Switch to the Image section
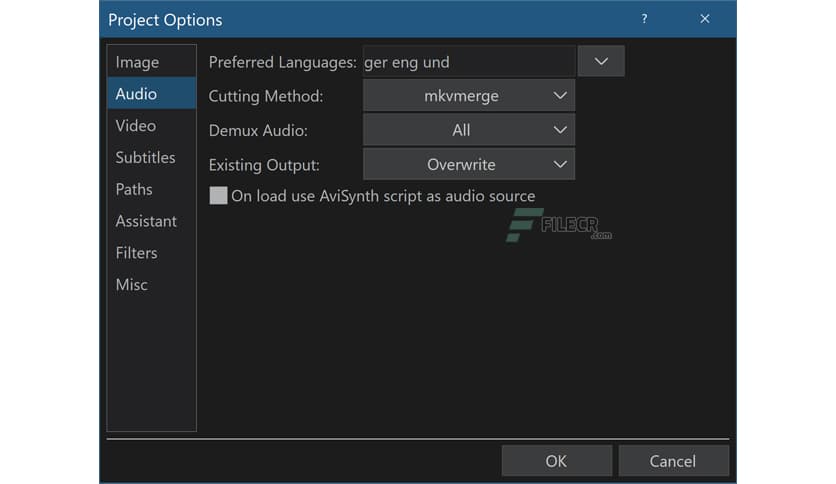Image resolution: width=836 pixels, height=484 pixels. pyautogui.click(x=138, y=62)
